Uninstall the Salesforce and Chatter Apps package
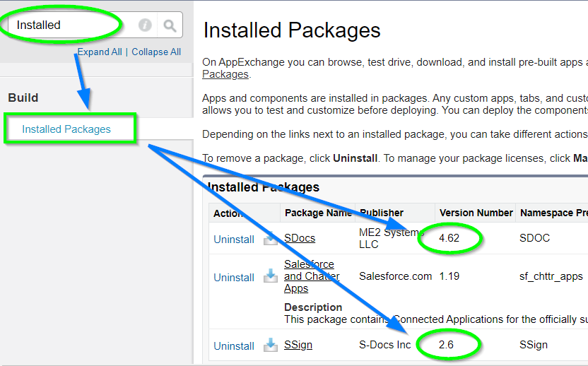 point(234,278)
